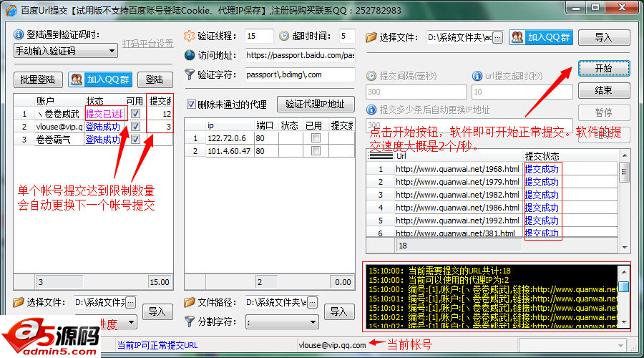644x358 pixels.
Task: Click the 开始 button
Action: (x=604, y=68)
